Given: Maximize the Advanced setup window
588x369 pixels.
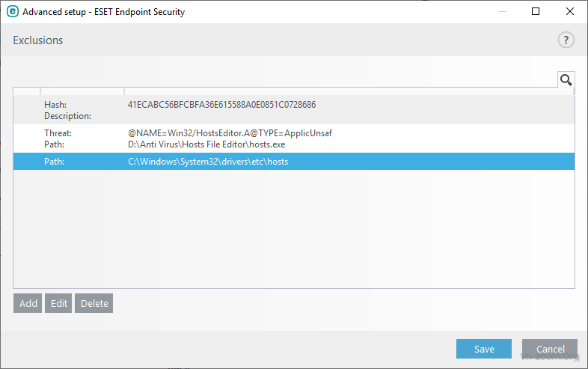Looking at the screenshot, I should click(x=536, y=12).
